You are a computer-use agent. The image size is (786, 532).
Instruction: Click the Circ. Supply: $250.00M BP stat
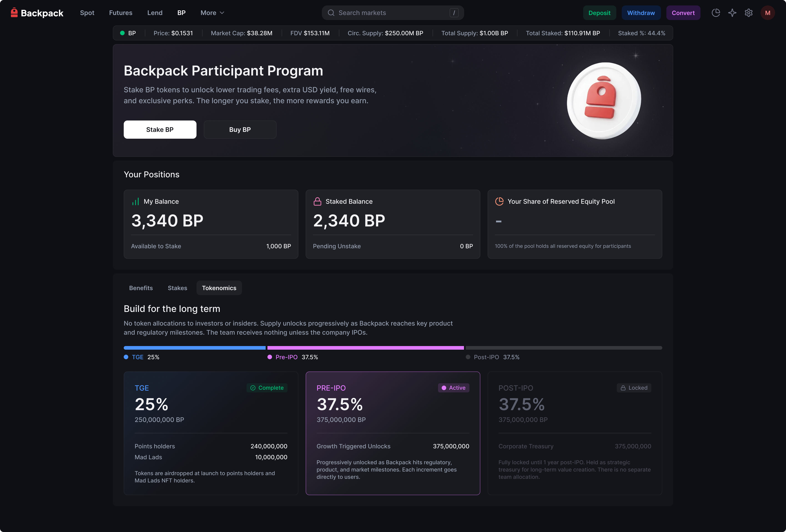pos(385,33)
